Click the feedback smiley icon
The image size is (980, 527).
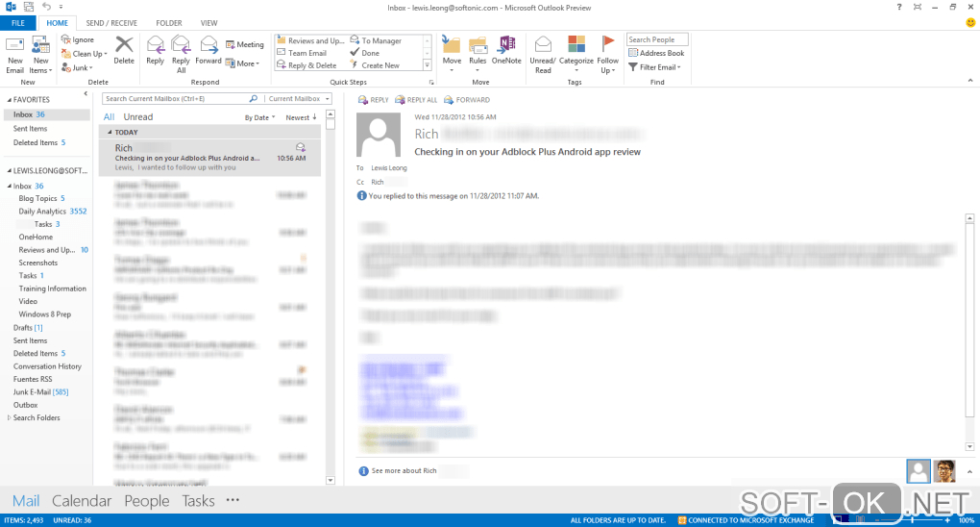tap(970, 22)
